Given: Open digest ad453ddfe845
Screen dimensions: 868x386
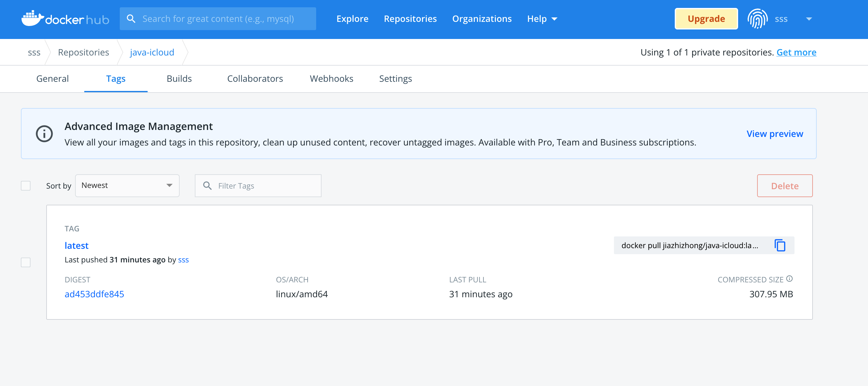Looking at the screenshot, I should point(94,294).
